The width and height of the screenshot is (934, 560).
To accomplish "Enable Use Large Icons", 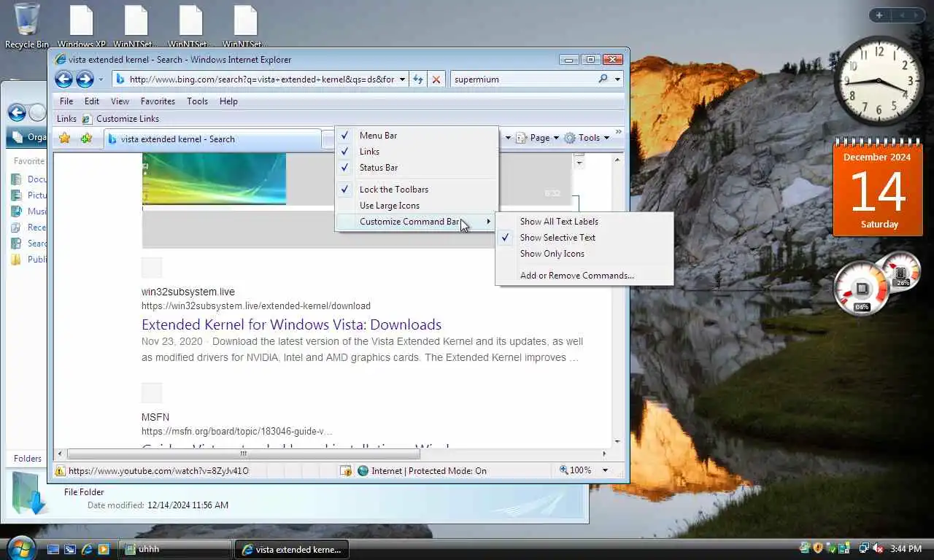I will point(417,206).
